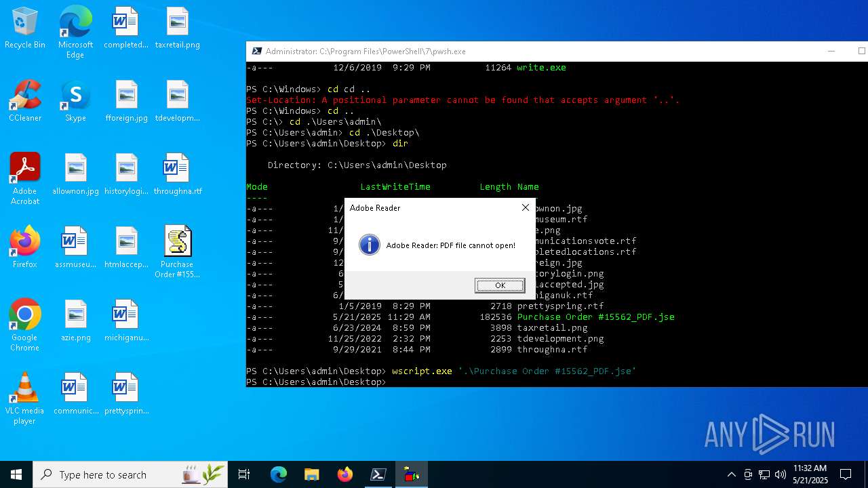The width and height of the screenshot is (868, 488).
Task: Select historylogi... image file on desktop
Action: click(126, 175)
